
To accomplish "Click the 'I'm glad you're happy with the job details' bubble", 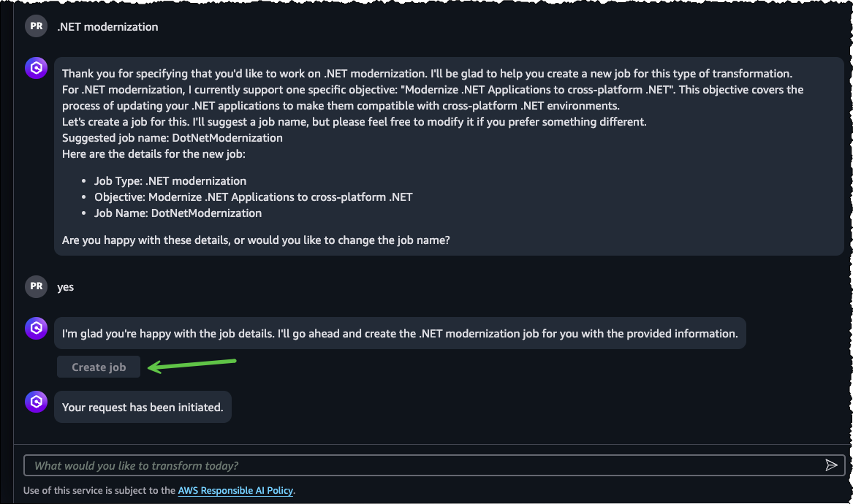I will click(400, 333).
